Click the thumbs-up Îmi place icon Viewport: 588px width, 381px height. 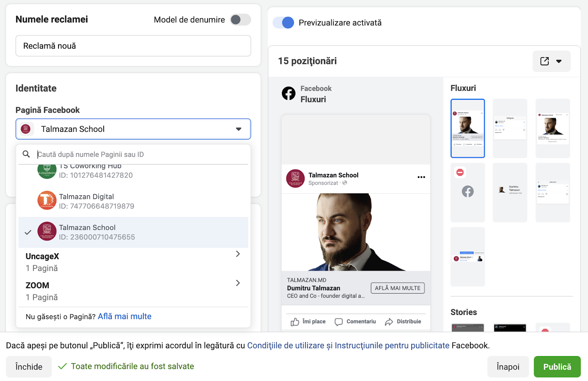295,322
